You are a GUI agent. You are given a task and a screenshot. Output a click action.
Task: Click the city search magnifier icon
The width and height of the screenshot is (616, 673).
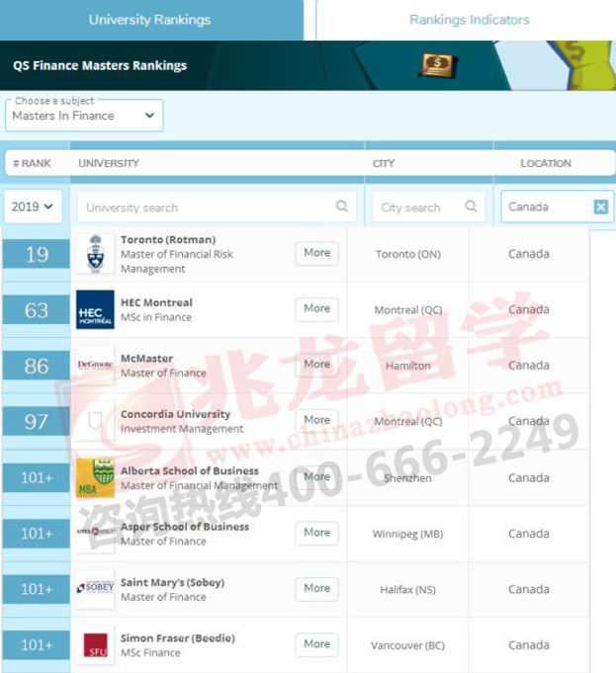pyautogui.click(x=471, y=207)
